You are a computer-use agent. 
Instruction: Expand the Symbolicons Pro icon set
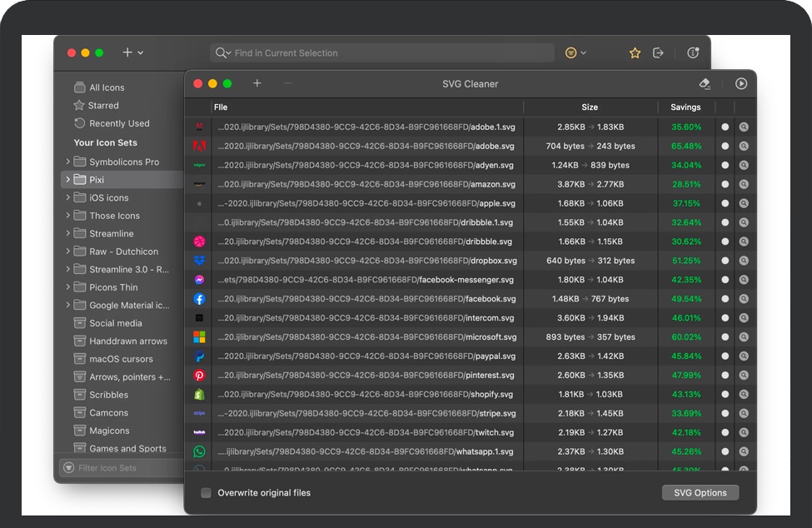point(68,162)
